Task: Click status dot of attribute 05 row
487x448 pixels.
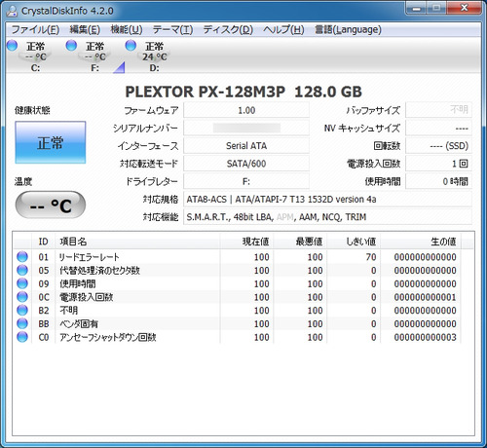Action: coord(22,270)
